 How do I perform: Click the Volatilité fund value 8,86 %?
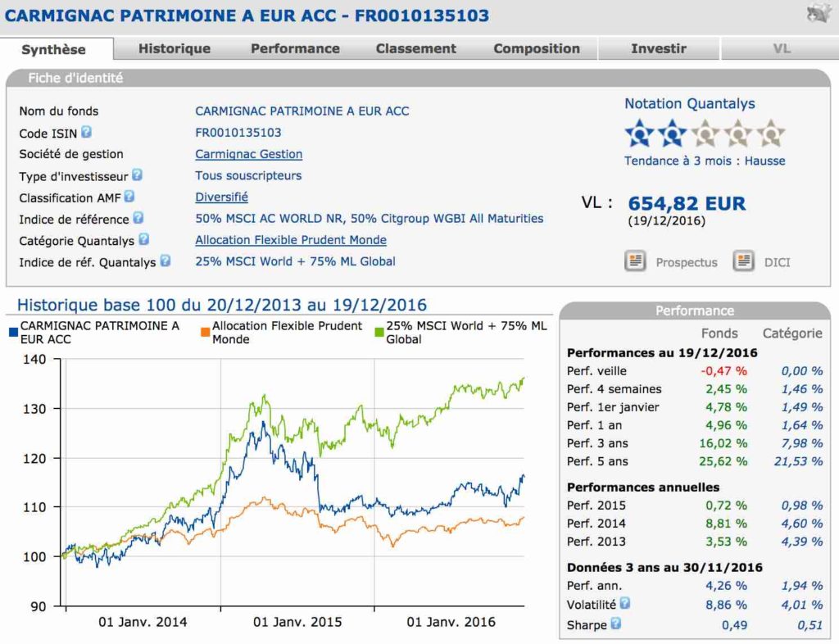tap(726, 605)
